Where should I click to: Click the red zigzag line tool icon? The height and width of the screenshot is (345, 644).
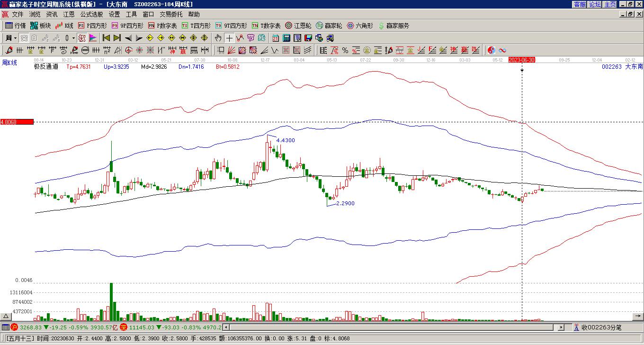[x=240, y=38]
